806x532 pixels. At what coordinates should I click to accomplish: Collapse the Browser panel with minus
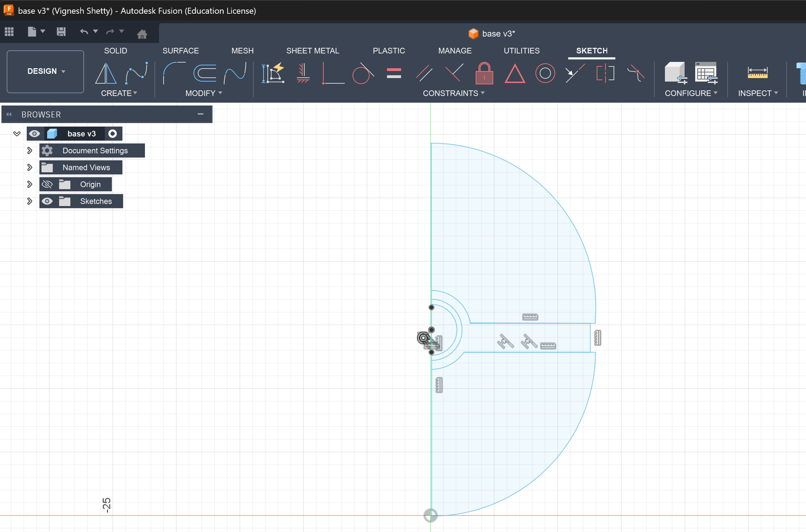201,114
